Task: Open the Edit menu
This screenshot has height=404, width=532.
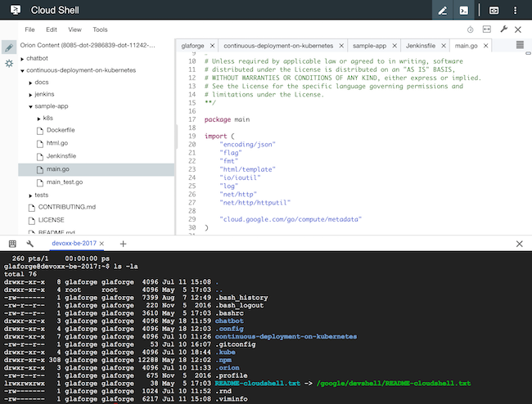Action: pyautogui.click(x=52, y=29)
